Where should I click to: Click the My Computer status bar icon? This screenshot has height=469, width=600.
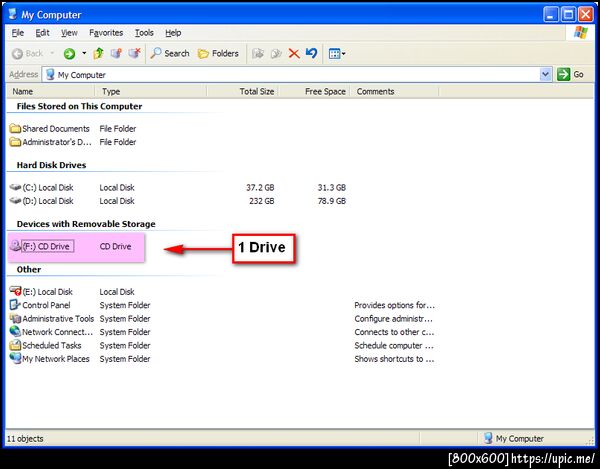point(488,438)
